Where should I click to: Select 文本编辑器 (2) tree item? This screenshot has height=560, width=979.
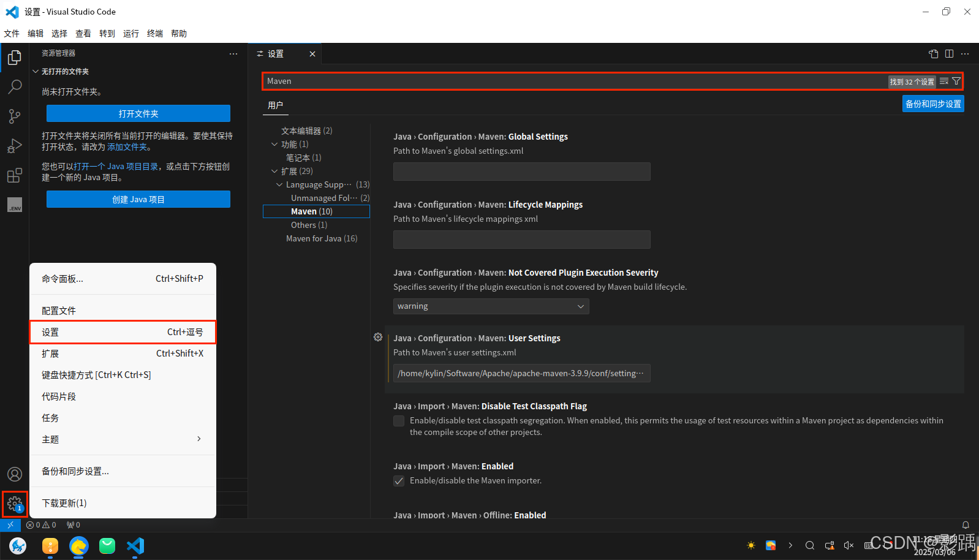click(307, 131)
